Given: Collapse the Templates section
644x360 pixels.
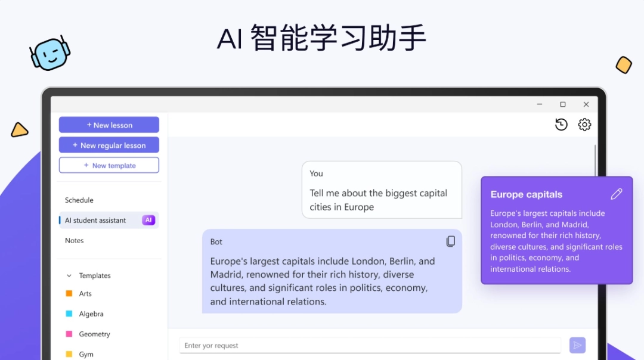Looking at the screenshot, I should tap(70, 275).
